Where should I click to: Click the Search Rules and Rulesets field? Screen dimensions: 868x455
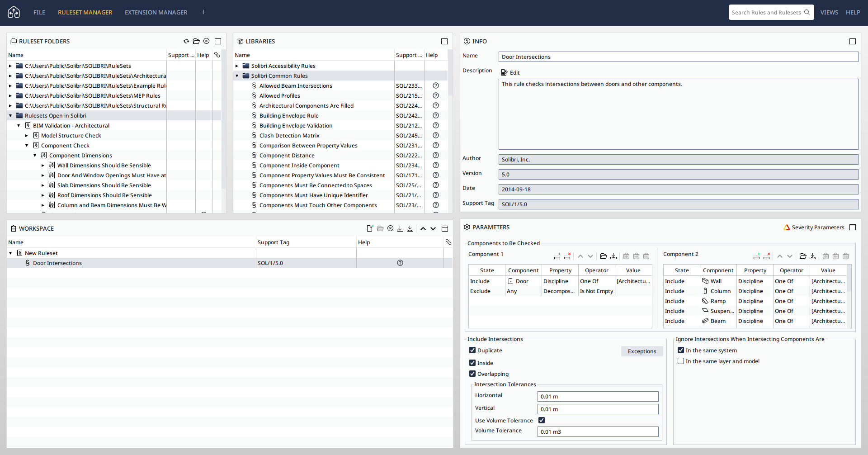771,12
